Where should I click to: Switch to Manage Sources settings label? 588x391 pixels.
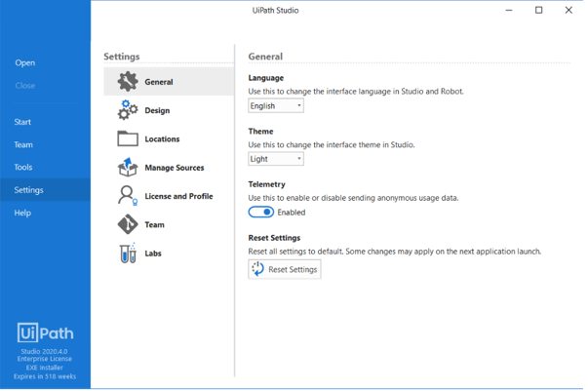coord(175,168)
